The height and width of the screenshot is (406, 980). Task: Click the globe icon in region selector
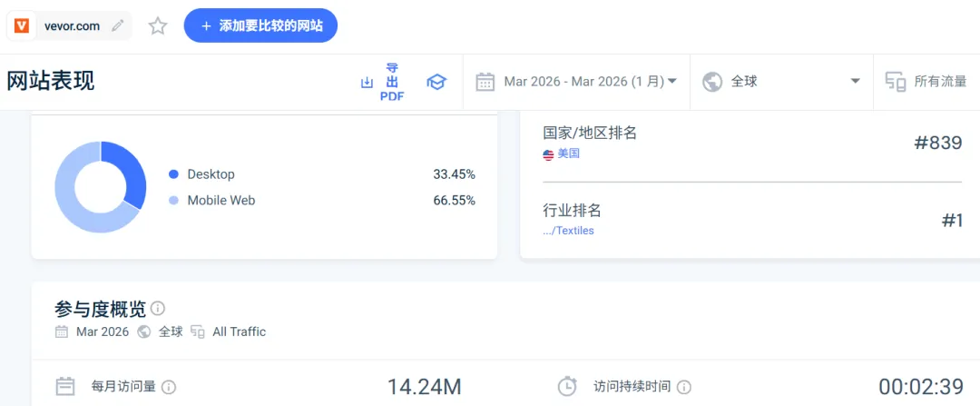(x=712, y=82)
